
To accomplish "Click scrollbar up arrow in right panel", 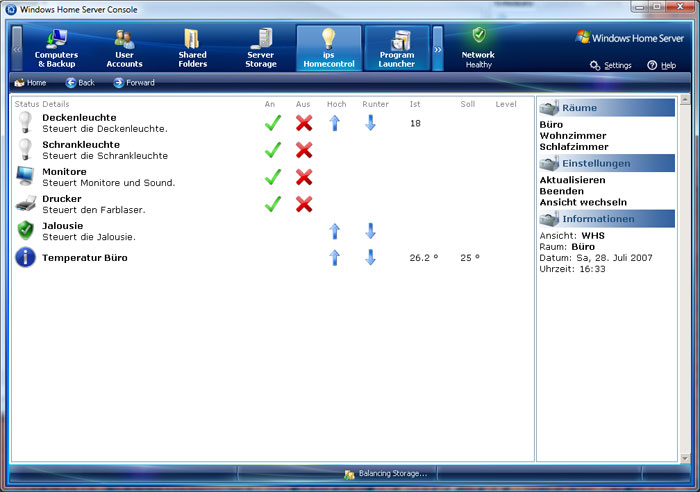I will tap(685, 100).
